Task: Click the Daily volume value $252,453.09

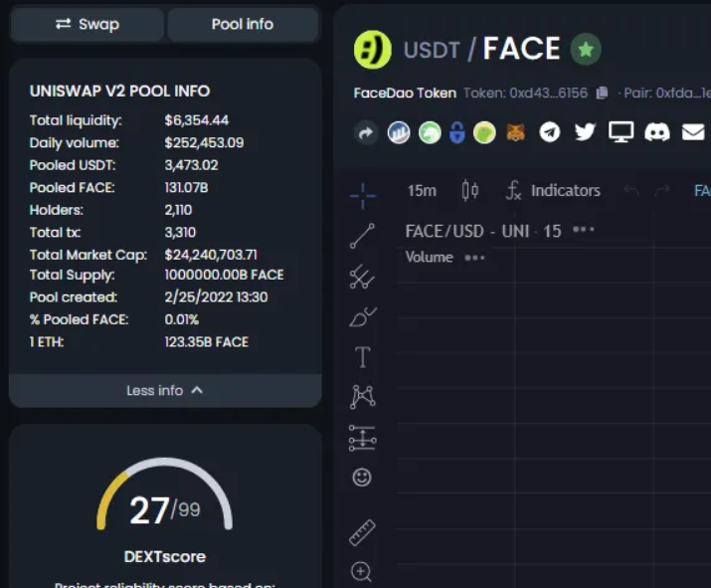Action: click(x=204, y=143)
